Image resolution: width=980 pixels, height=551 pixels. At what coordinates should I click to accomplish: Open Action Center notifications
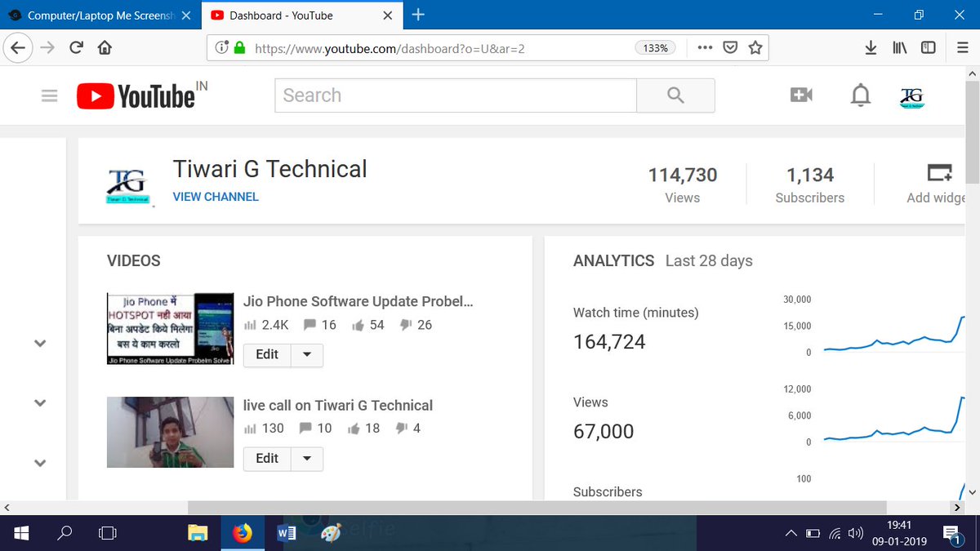pyautogui.click(x=952, y=534)
